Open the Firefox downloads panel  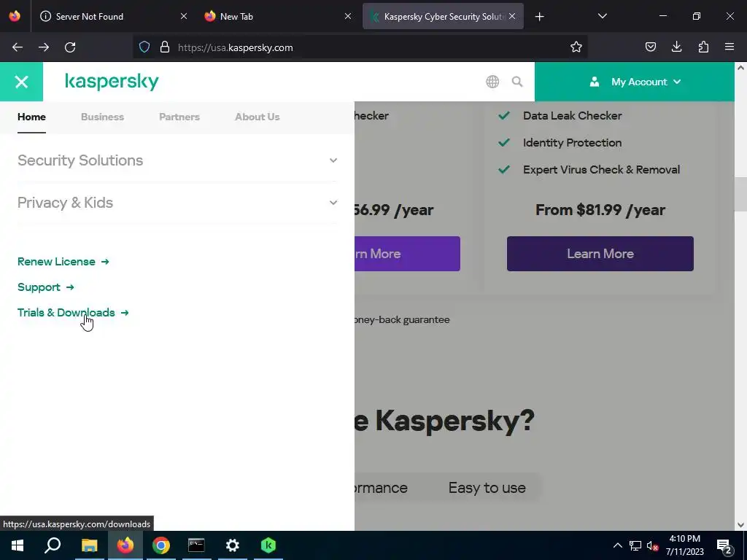point(676,47)
